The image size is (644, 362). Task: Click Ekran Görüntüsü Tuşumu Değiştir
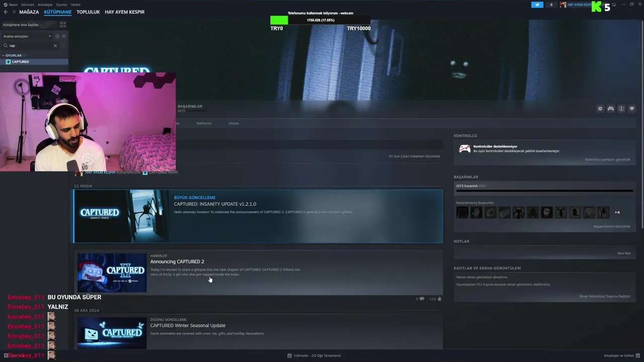(x=605, y=296)
